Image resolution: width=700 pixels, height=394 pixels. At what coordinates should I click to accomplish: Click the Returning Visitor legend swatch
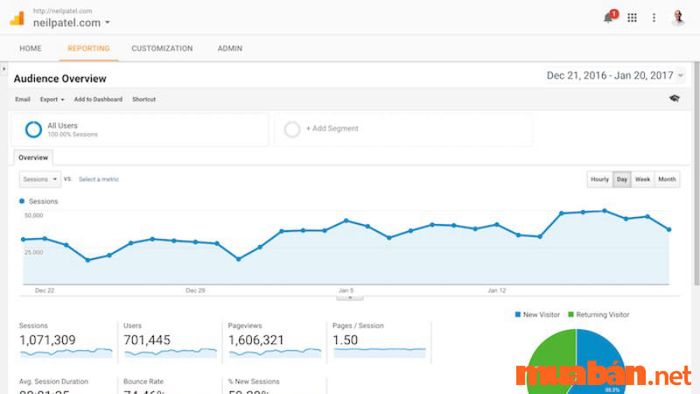[571, 315]
